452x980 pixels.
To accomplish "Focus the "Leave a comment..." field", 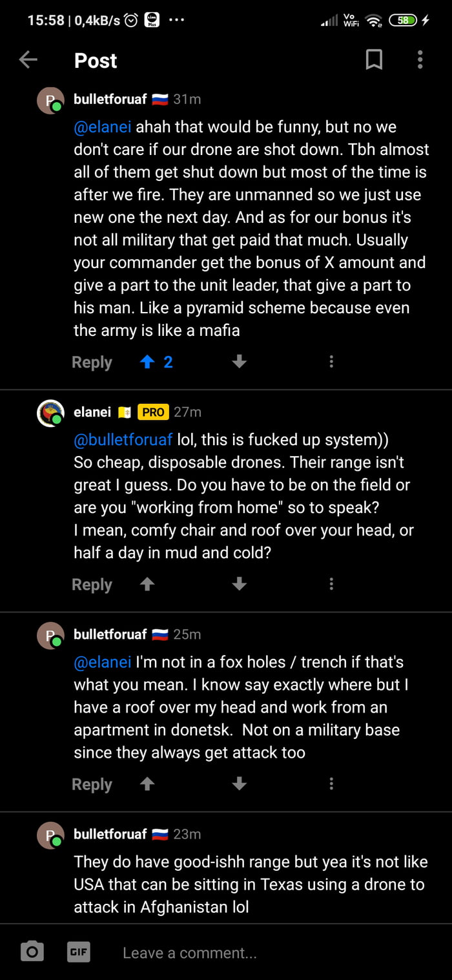I will click(258, 952).
